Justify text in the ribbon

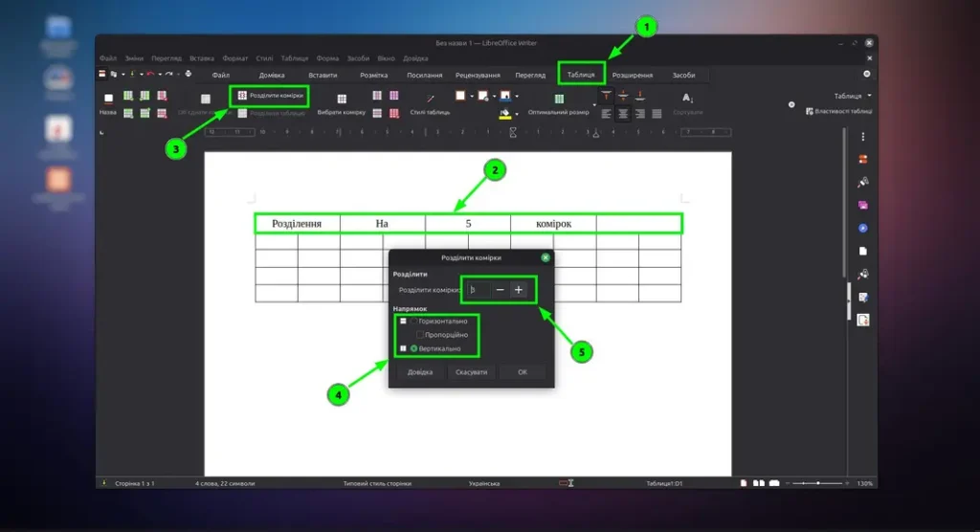(x=657, y=114)
